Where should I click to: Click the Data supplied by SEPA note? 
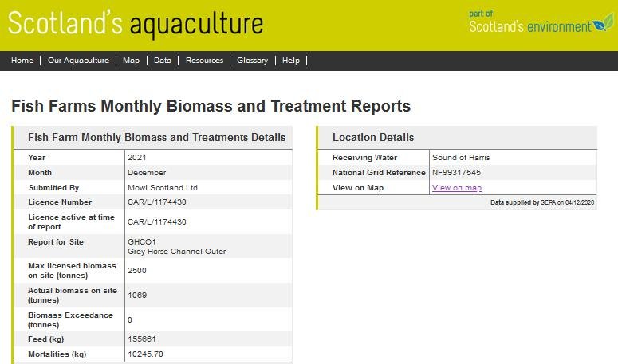pyautogui.click(x=541, y=203)
